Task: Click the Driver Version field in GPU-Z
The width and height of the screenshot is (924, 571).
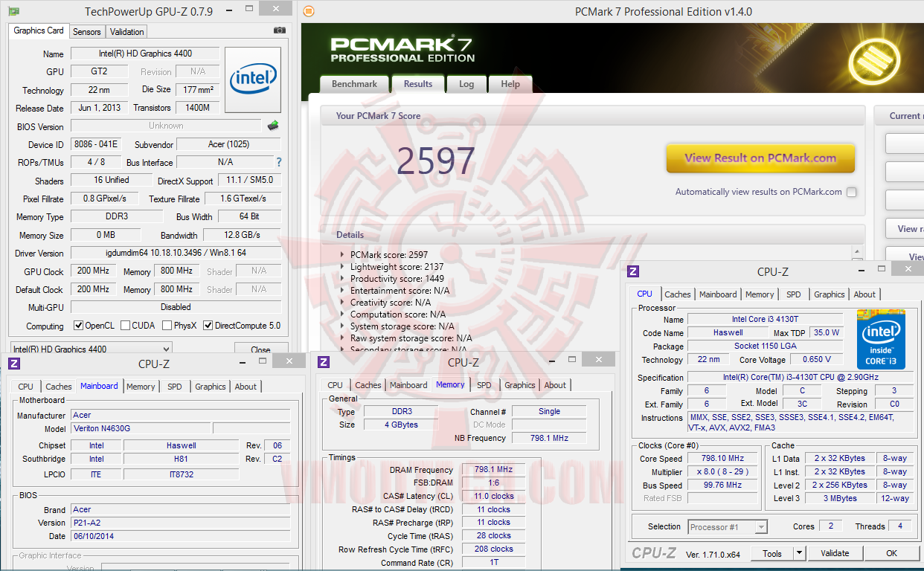Action: pyautogui.click(x=176, y=254)
